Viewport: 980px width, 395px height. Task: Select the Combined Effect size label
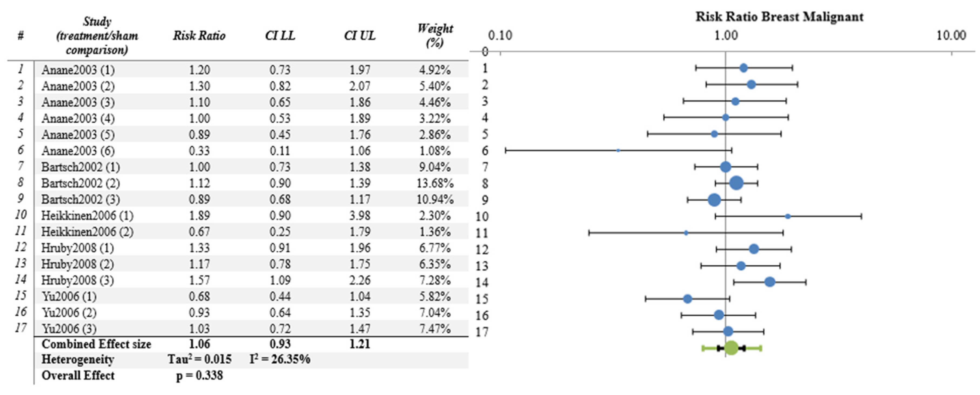[96, 344]
